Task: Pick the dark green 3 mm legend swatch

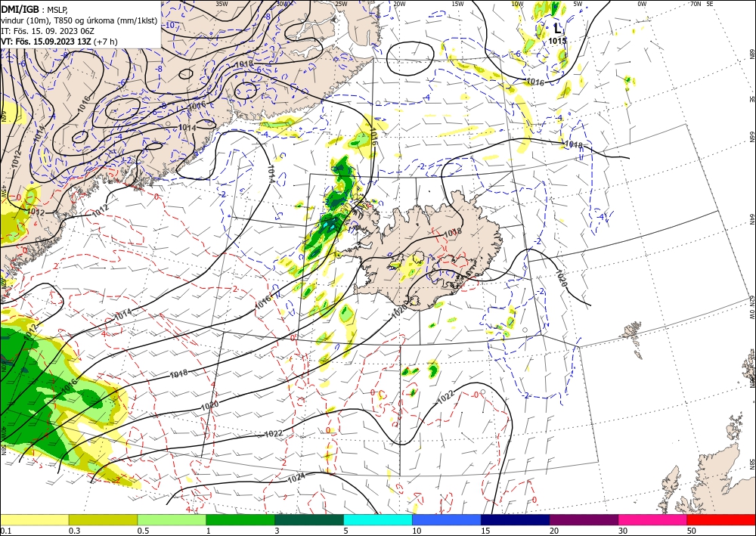Action: tap(309, 519)
